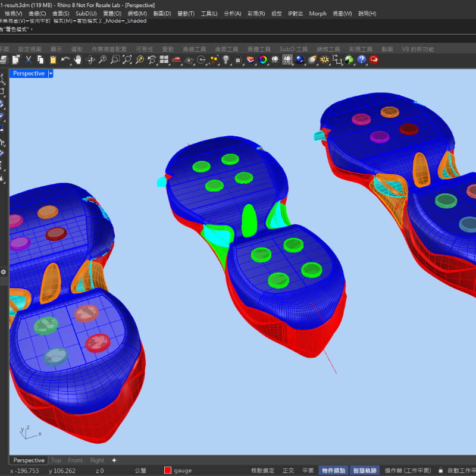
Task: Open the blue Help question mark icon
Action: (361, 59)
